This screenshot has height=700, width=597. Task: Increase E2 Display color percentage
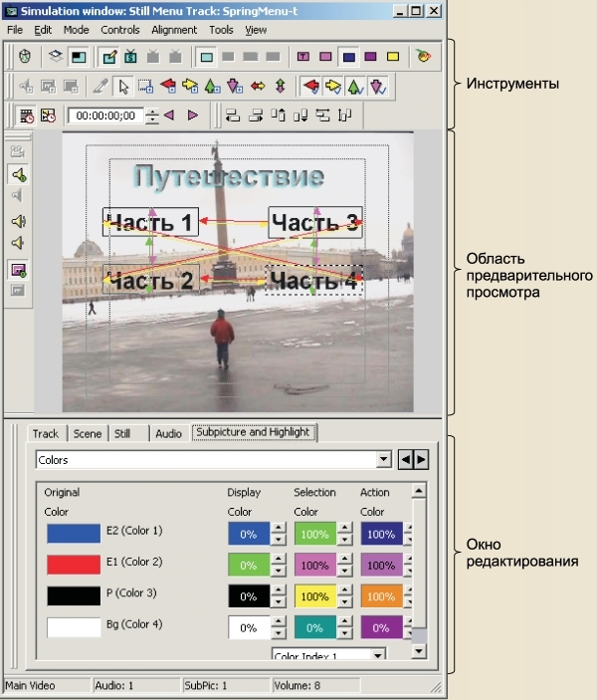click(278, 528)
